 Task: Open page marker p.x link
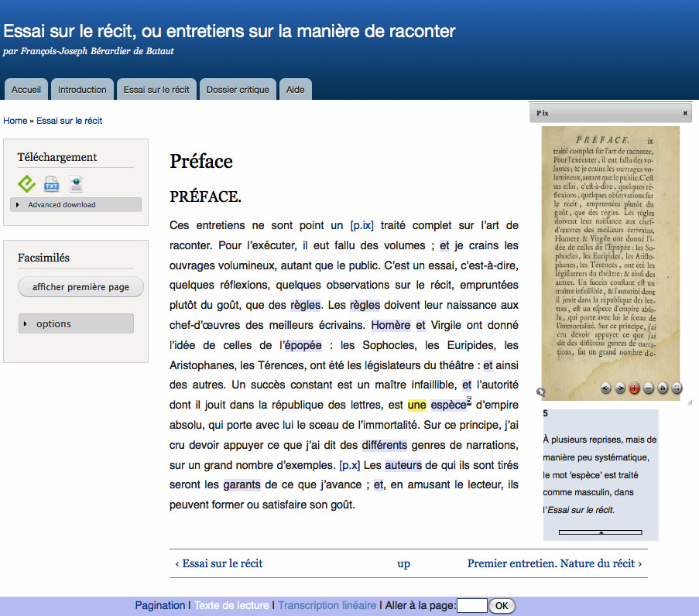pyautogui.click(x=350, y=465)
